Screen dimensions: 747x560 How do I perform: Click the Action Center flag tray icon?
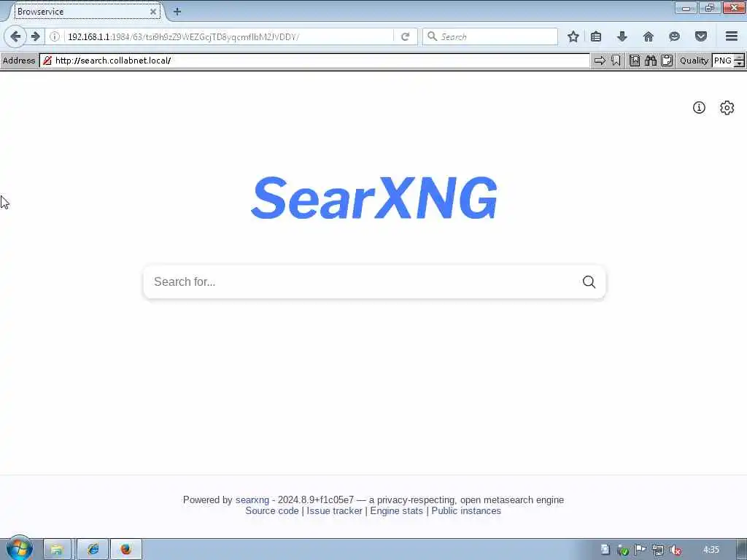[640, 550]
